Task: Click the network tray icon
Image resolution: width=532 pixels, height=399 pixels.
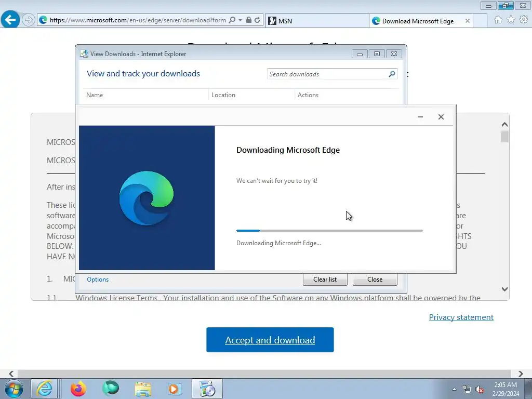Action: (467, 389)
